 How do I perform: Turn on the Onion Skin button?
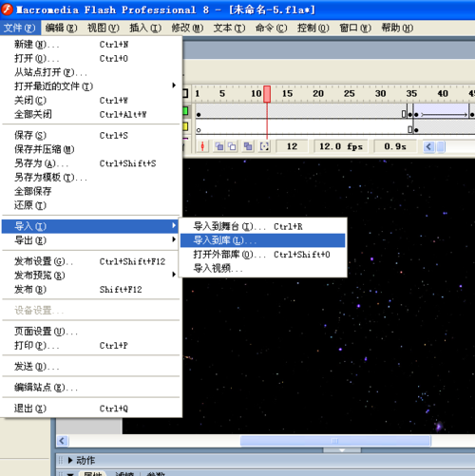218,146
